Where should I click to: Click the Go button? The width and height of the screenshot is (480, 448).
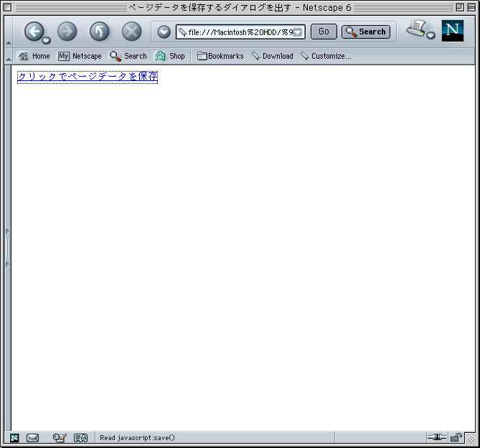324,32
